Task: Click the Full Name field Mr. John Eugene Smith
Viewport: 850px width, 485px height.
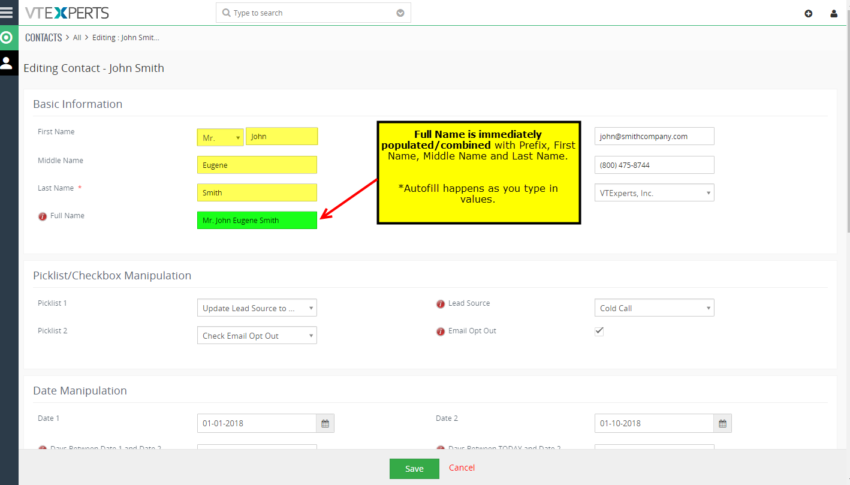Action: pos(257,220)
